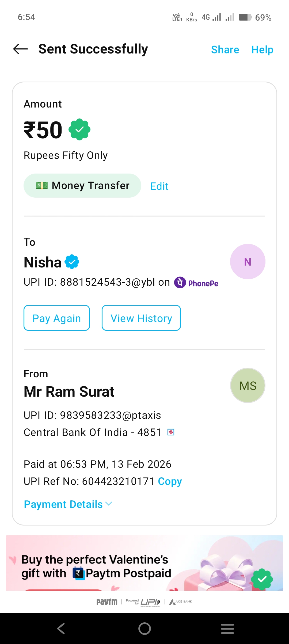Open the recent apps navigation button
Image resolution: width=289 pixels, height=644 pixels.
click(x=227, y=628)
